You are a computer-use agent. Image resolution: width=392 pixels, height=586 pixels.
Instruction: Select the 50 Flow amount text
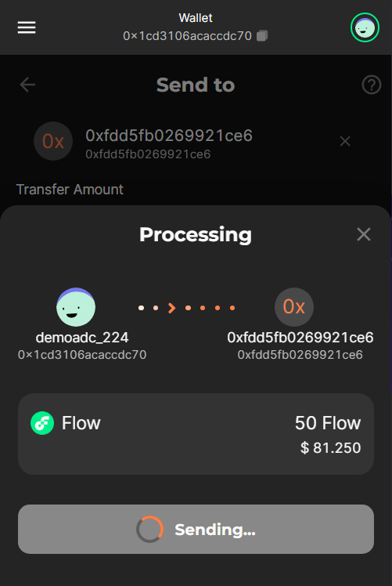point(328,423)
